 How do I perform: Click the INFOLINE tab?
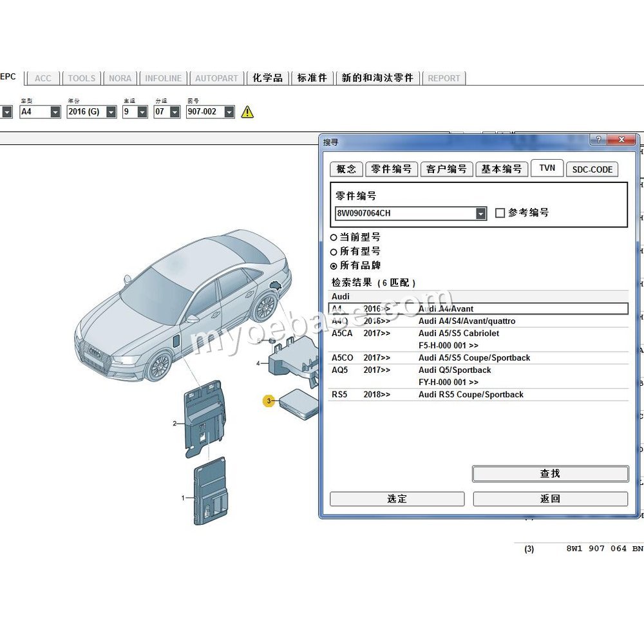[163, 78]
